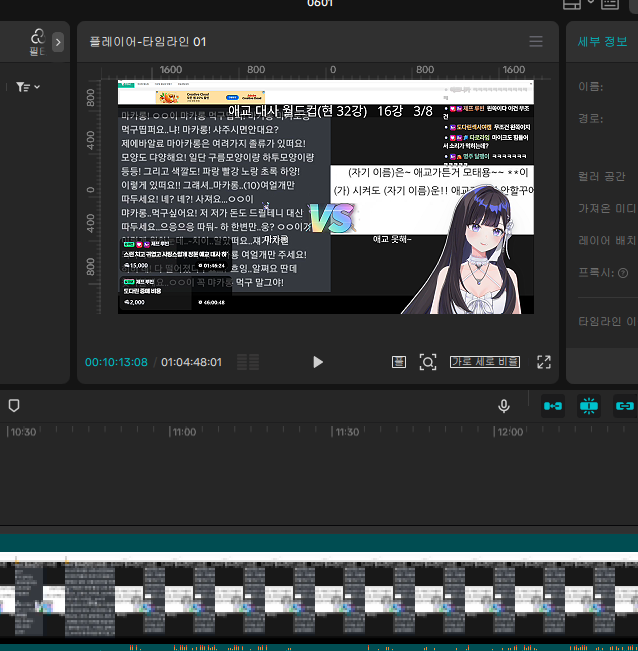The image size is (638, 651).
Task: Click total duration 01:04:48:01
Action: tap(191, 362)
